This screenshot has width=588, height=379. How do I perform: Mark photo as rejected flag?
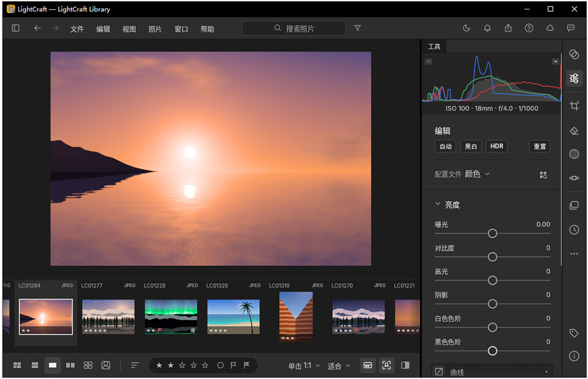246,365
